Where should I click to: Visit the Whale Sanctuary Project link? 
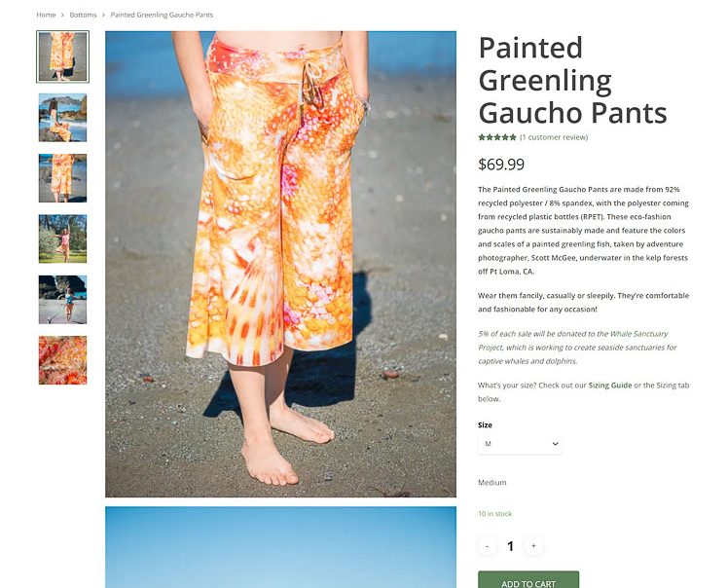click(x=638, y=333)
